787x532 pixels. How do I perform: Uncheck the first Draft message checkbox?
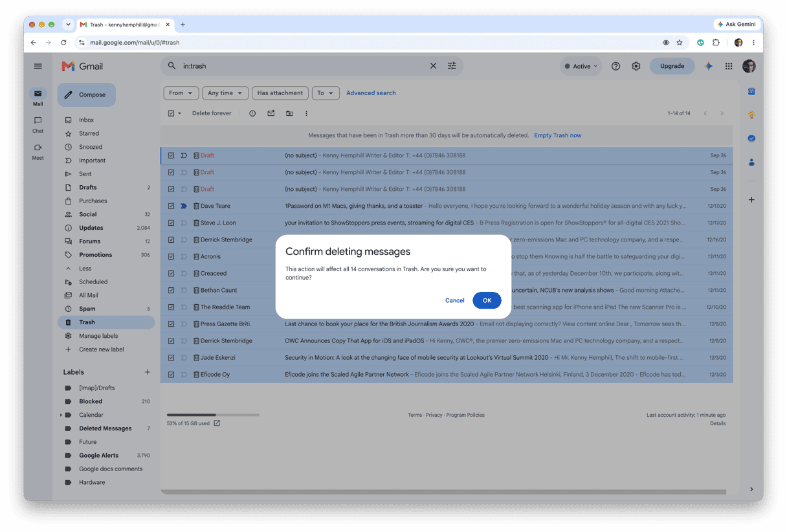(x=172, y=155)
